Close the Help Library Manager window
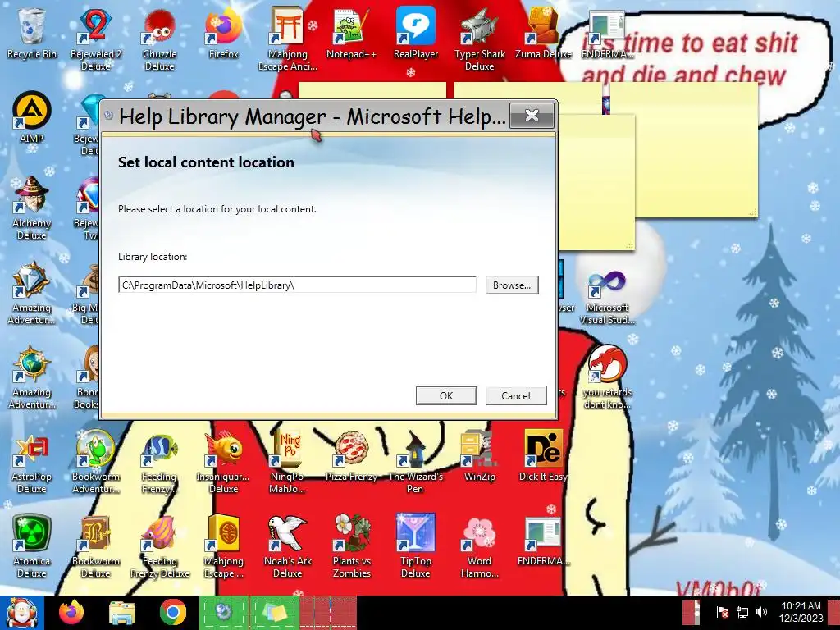Image resolution: width=840 pixels, height=630 pixels. pos(532,115)
